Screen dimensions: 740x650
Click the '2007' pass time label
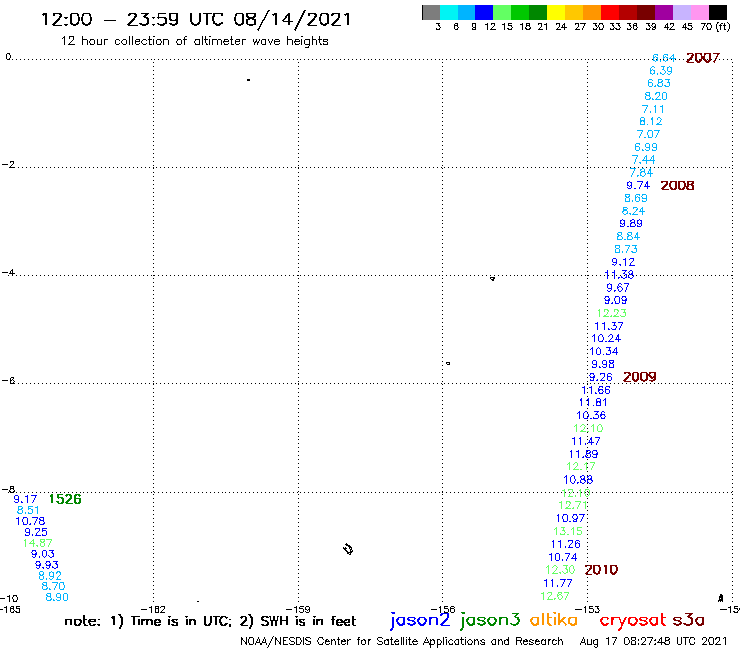(703, 58)
